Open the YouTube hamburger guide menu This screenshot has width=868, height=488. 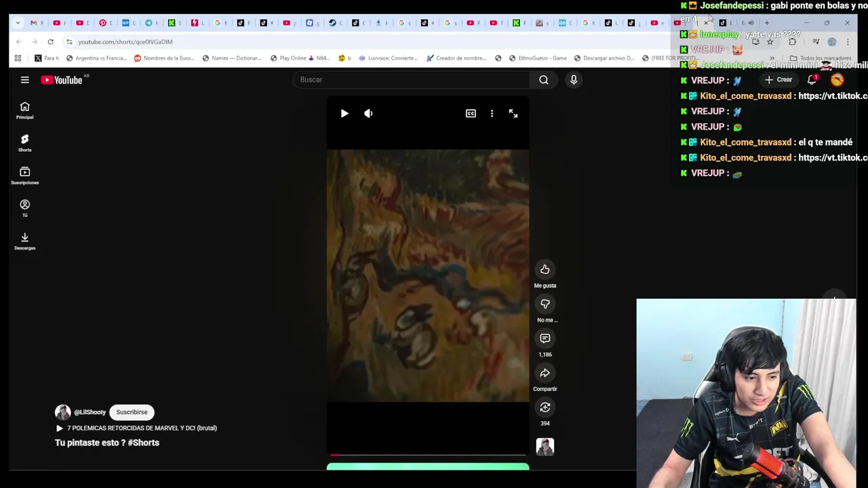(x=24, y=80)
